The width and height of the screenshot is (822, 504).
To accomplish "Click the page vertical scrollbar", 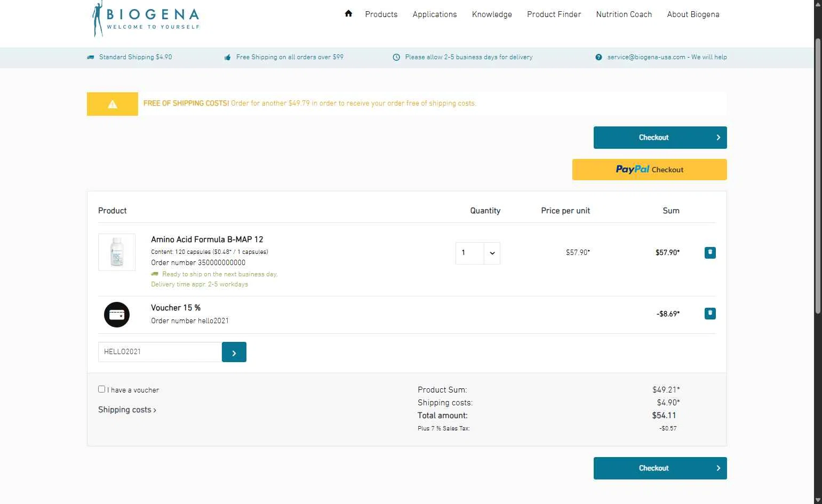I will coord(818,176).
